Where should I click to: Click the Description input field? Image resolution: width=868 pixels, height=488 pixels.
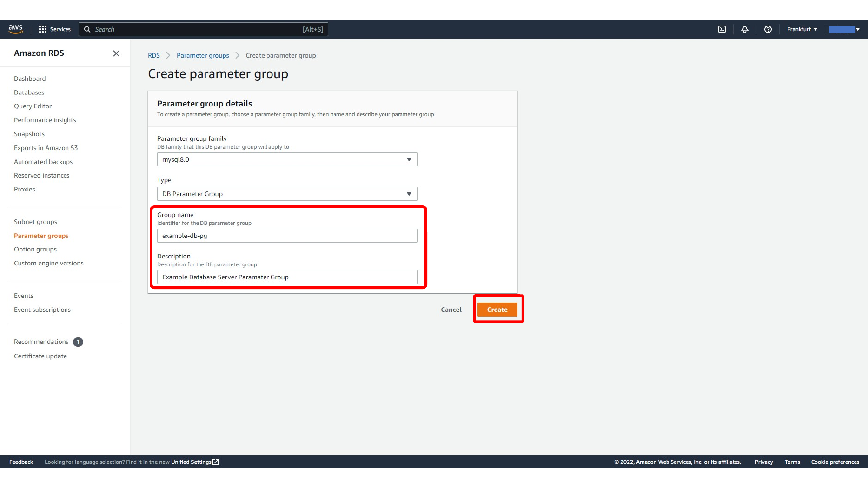coord(287,277)
